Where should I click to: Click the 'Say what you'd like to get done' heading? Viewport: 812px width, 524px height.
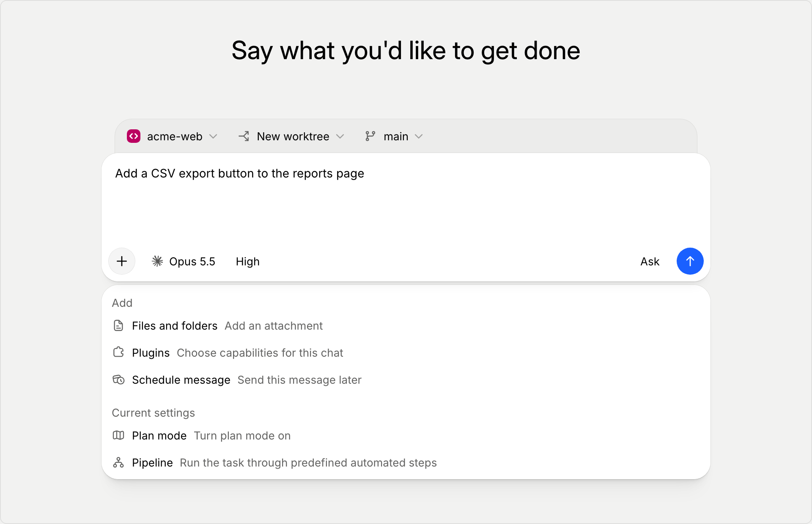coord(406,51)
